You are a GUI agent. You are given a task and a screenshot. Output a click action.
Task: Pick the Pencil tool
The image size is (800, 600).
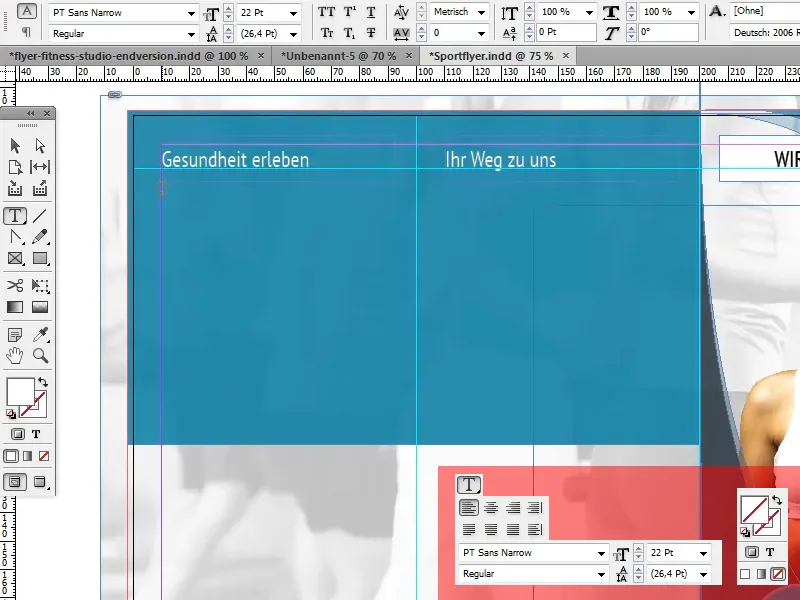pos(40,237)
